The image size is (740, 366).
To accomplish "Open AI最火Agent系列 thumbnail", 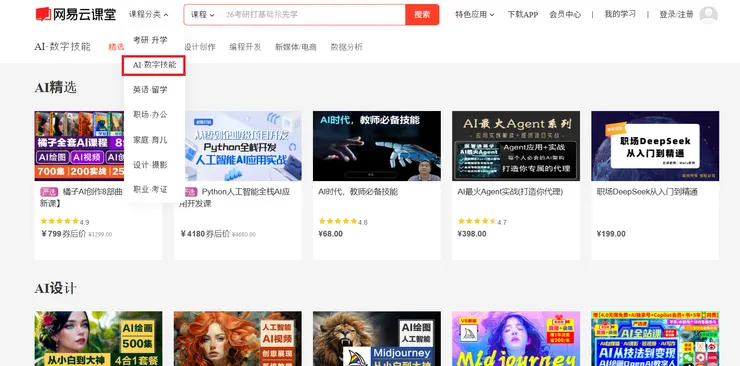I will click(516, 146).
